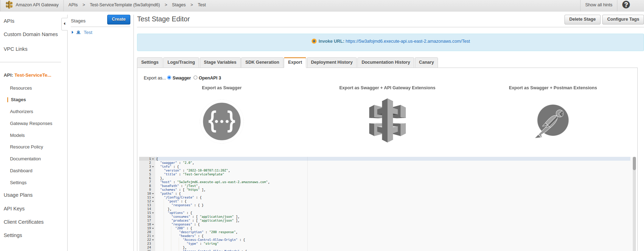The width and height of the screenshot is (644, 251).
Task: Click the Swagger export icon
Action: point(221,121)
